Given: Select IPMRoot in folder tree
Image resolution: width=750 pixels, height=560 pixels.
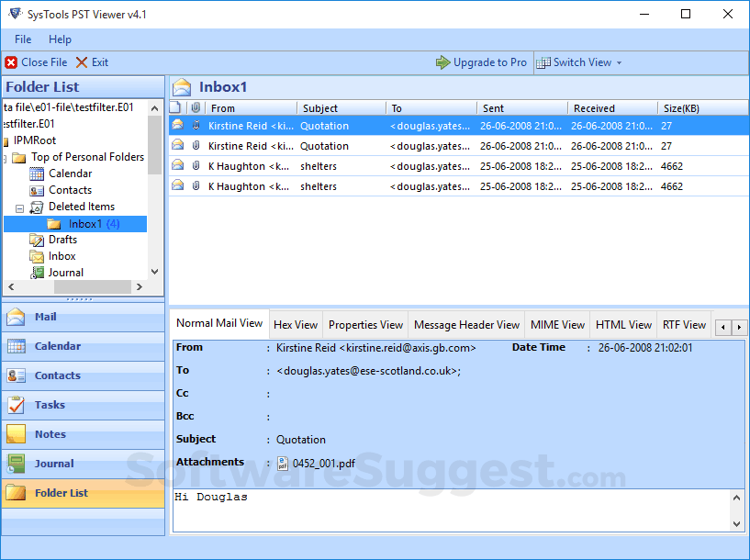Looking at the screenshot, I should 35,140.
